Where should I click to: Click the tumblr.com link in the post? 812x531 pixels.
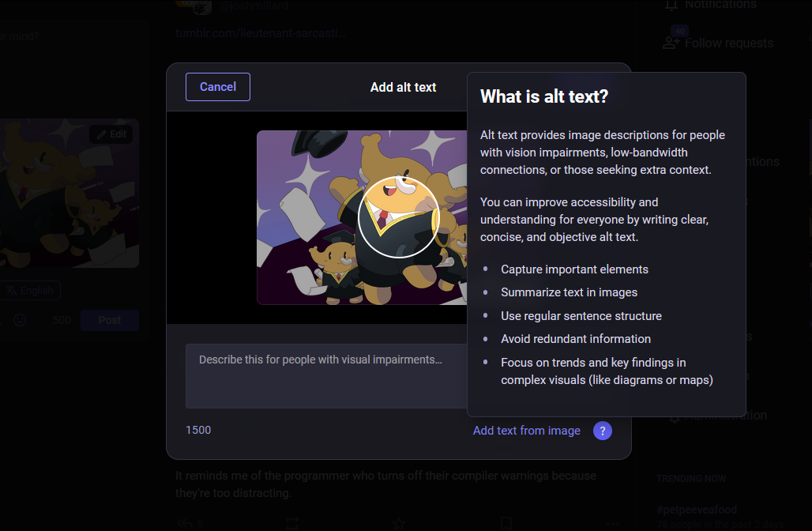pos(261,33)
